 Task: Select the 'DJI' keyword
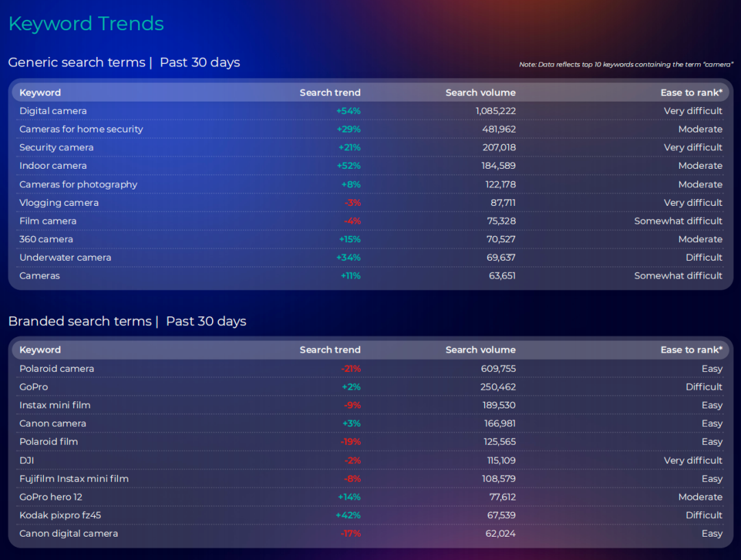27,460
